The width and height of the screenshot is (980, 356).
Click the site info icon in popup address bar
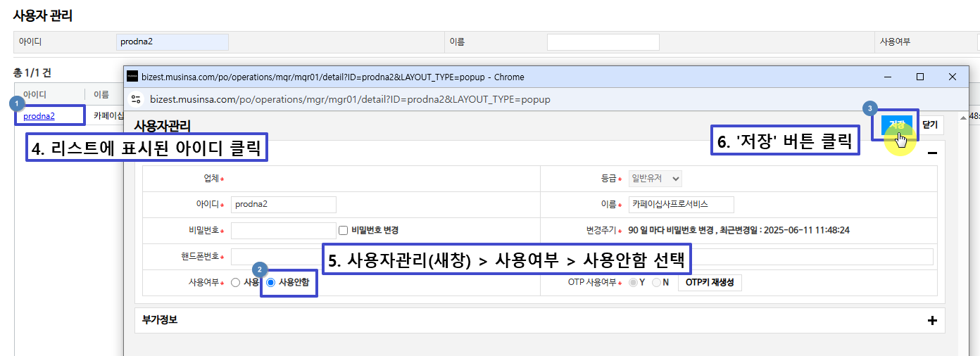click(137, 99)
